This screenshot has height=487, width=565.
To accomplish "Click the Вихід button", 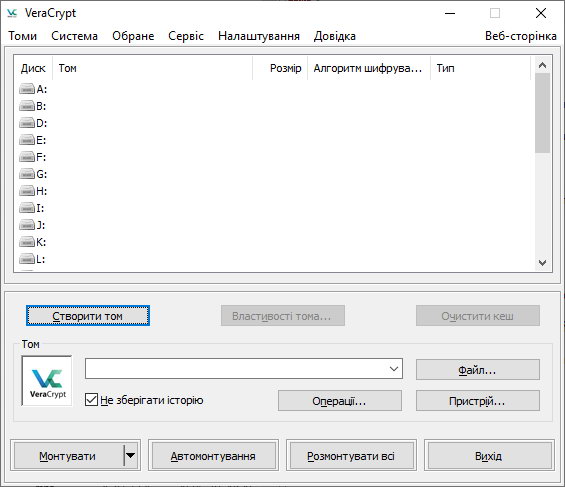I will 489,456.
